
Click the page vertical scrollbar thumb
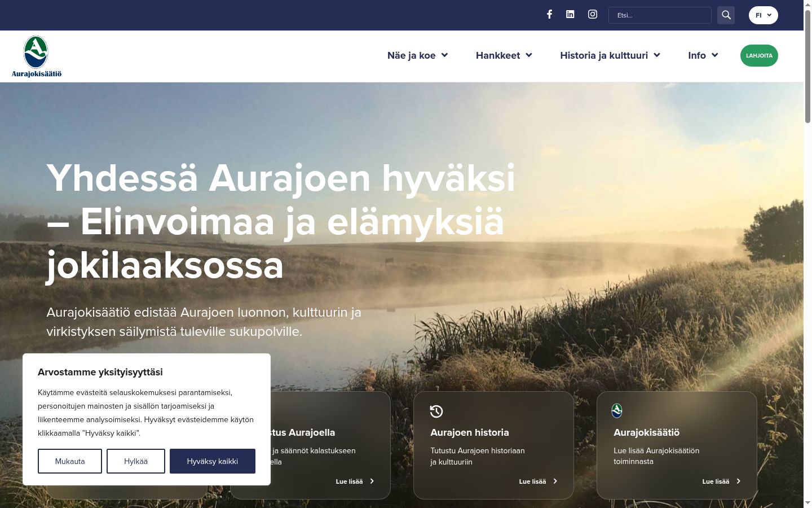807,67
